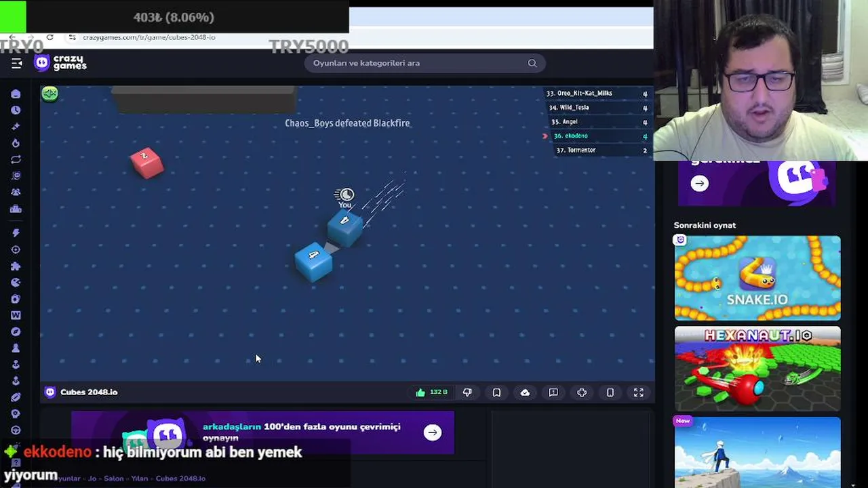Click the arrow button on the friends banner

(433, 432)
